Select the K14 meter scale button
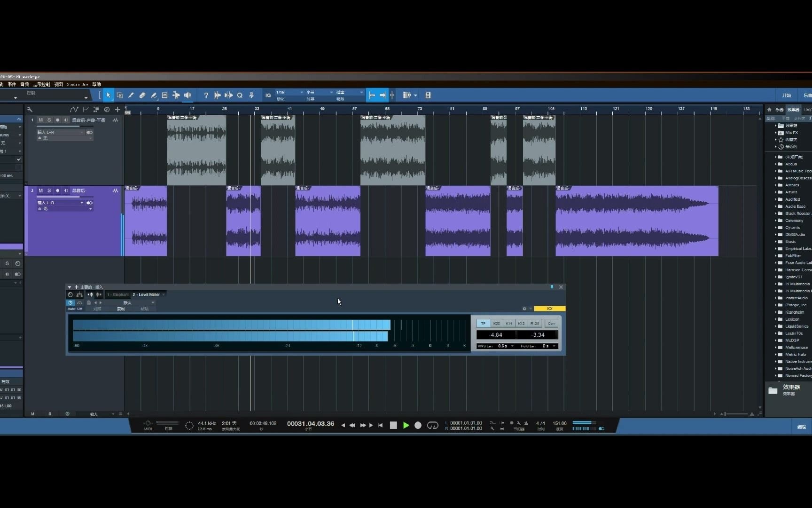The height and width of the screenshot is (508, 812). [509, 324]
